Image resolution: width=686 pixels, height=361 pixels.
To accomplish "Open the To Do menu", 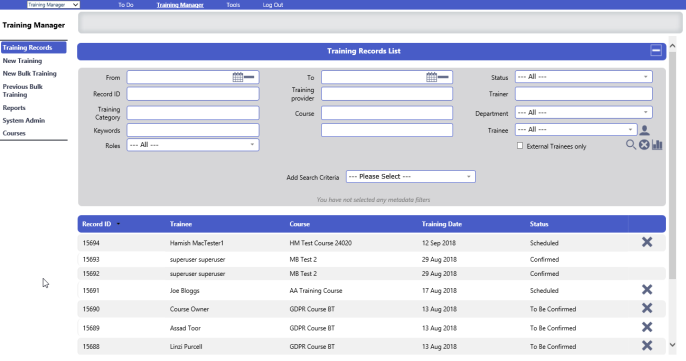I will click(126, 5).
